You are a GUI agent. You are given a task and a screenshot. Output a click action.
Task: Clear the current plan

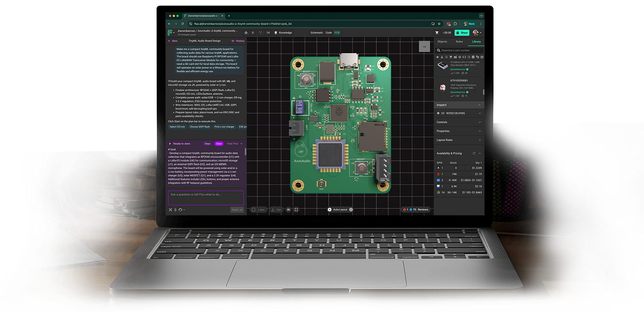tap(207, 144)
